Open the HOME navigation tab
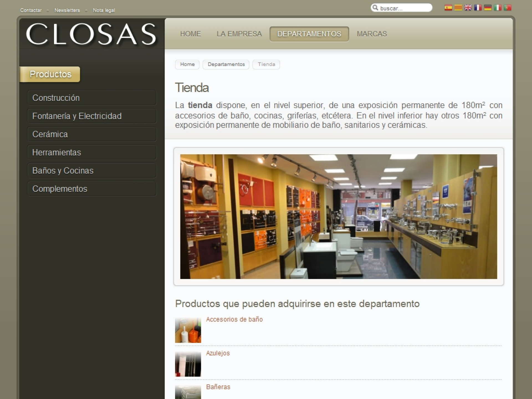The width and height of the screenshot is (532, 399). [x=190, y=34]
